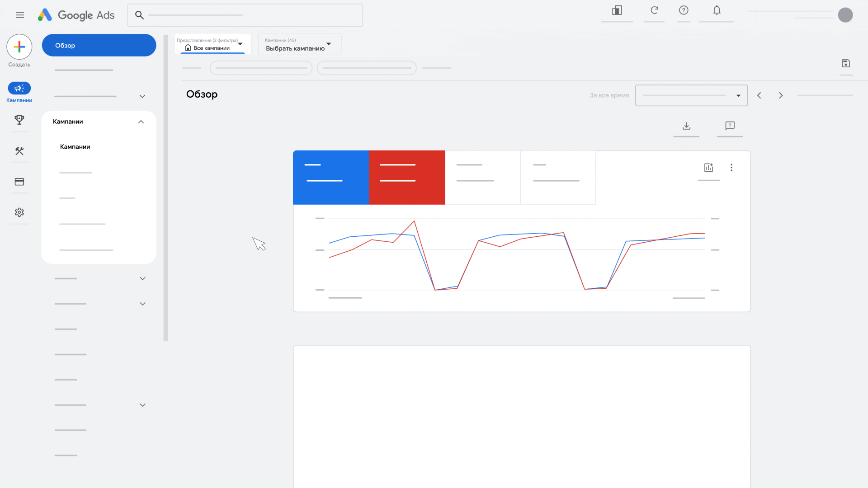Select the Обзор navigation item

tap(99, 45)
